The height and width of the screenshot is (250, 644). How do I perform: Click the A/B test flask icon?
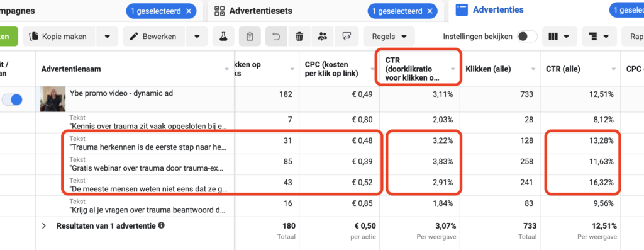click(223, 37)
